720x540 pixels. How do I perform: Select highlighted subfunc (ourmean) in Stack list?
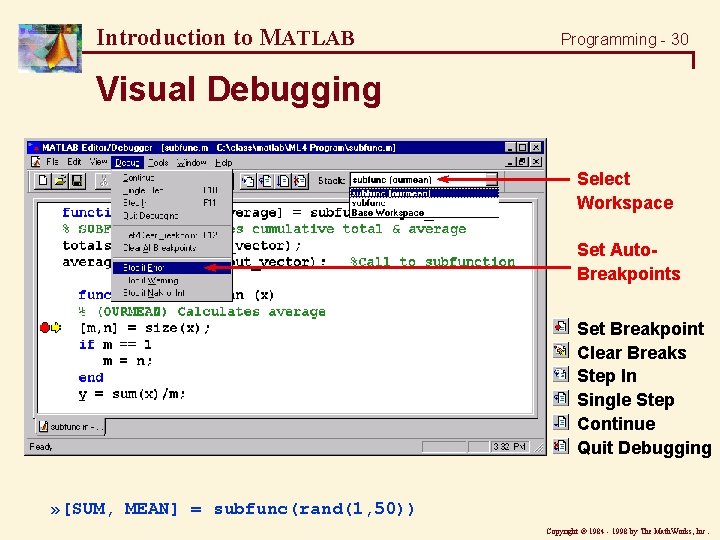[x=424, y=193]
